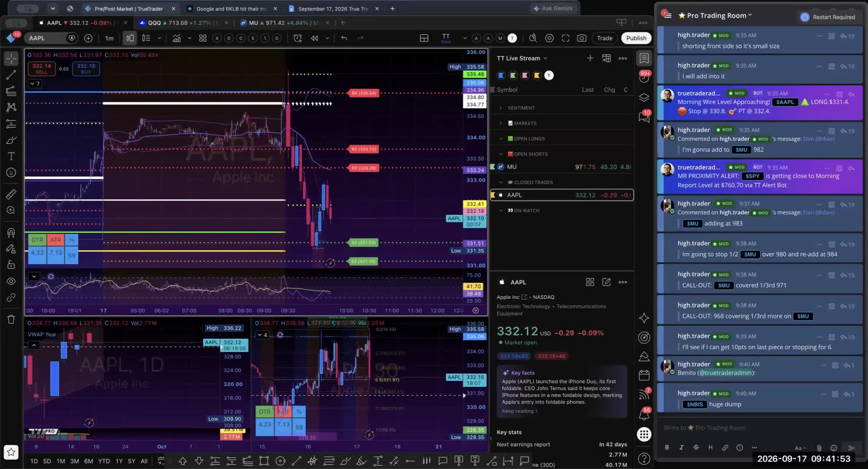Screen dimensions: 868x469
Task: Open advanced view table icon in watchlist
Action: pos(606,58)
